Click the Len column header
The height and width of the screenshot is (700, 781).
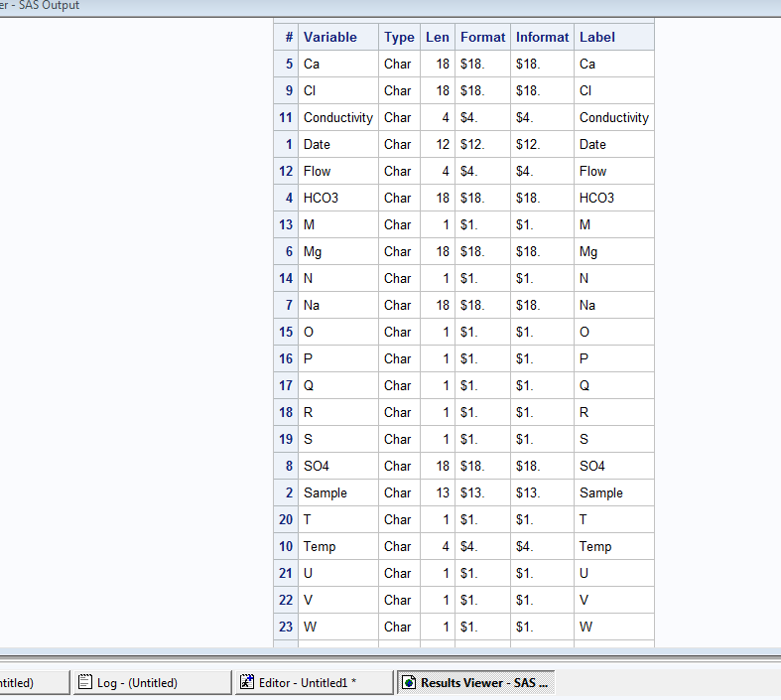click(x=438, y=37)
